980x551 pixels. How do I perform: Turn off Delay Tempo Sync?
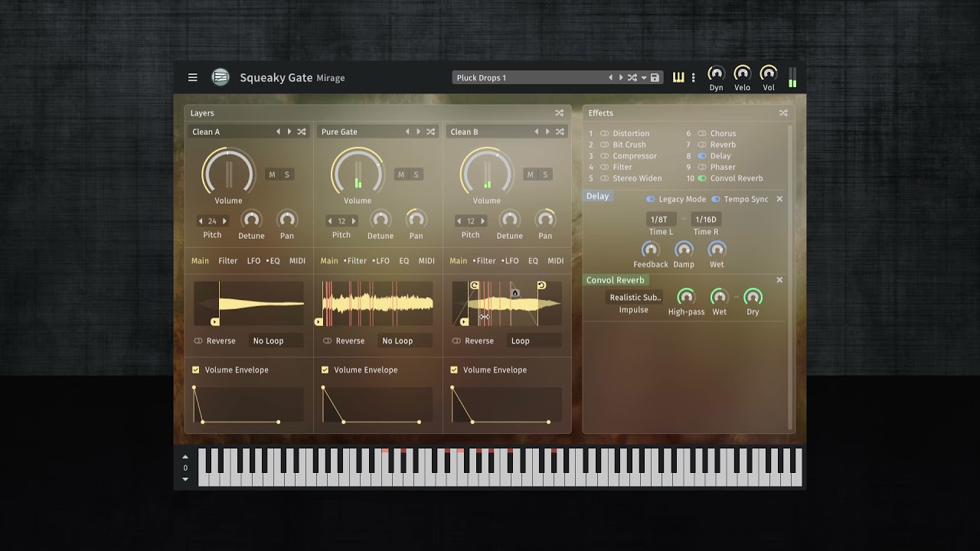coord(716,199)
